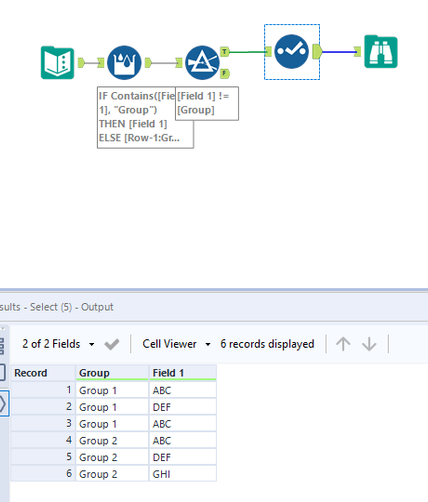Click the Filter expression annotation box
The width and height of the screenshot is (428, 502).
207,103
